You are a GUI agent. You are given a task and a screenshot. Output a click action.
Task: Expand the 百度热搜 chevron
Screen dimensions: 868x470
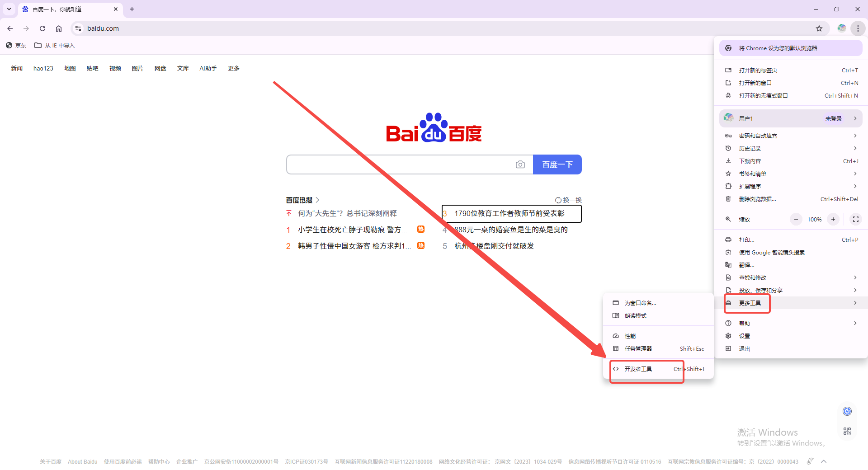tap(317, 200)
